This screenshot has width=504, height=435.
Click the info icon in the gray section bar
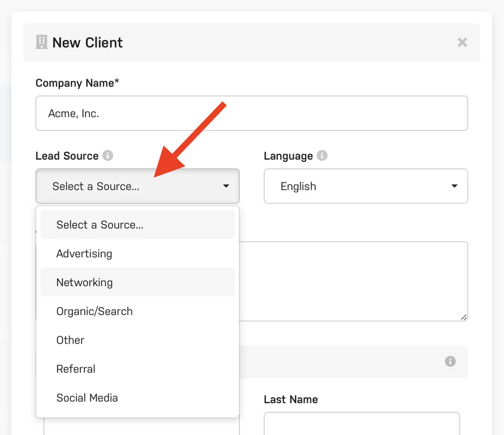450,361
